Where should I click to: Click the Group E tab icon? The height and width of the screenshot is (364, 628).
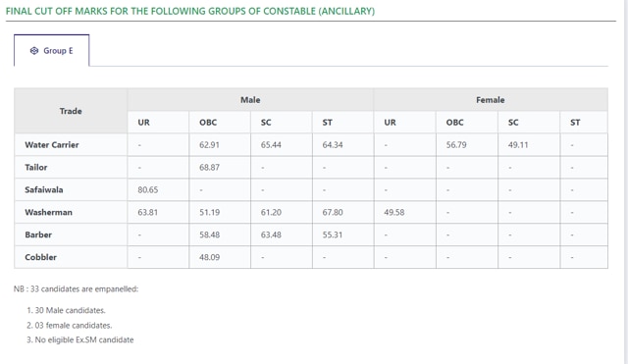[x=34, y=51]
